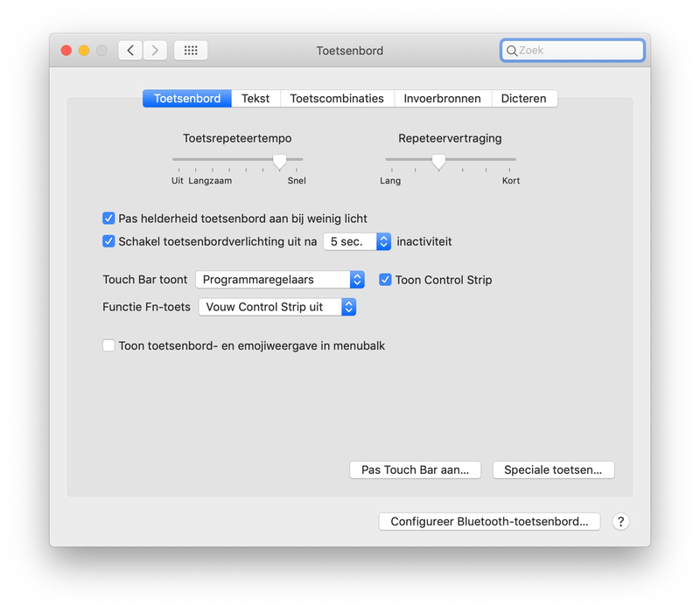Open 'Speciale toetsen...' settings
This screenshot has width=700, height=612.
coord(553,469)
